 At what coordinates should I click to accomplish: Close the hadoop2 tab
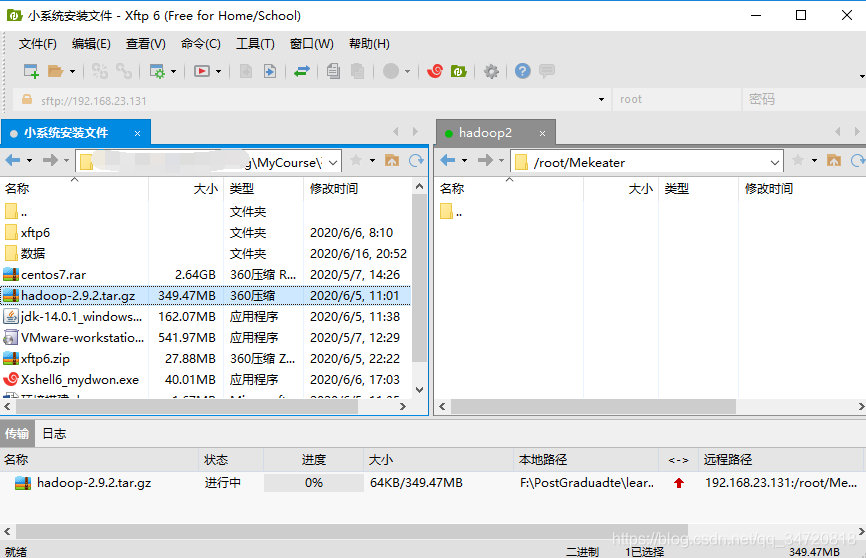click(542, 133)
